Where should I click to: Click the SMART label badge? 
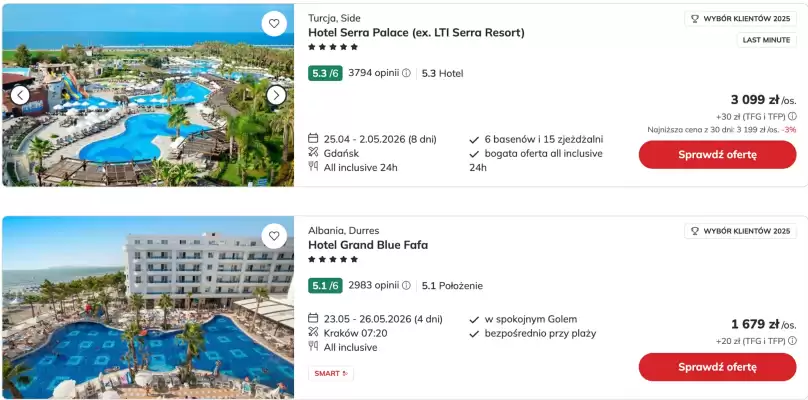(x=331, y=374)
